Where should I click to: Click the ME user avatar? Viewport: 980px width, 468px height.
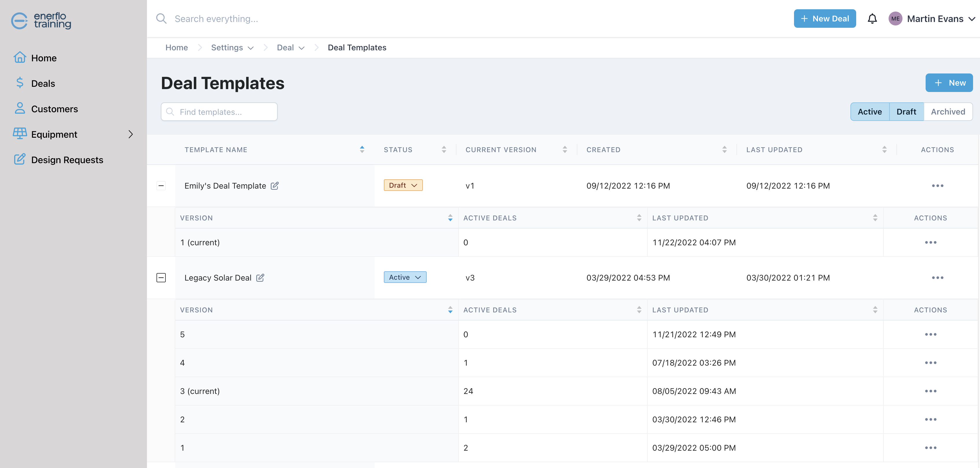tap(895, 19)
